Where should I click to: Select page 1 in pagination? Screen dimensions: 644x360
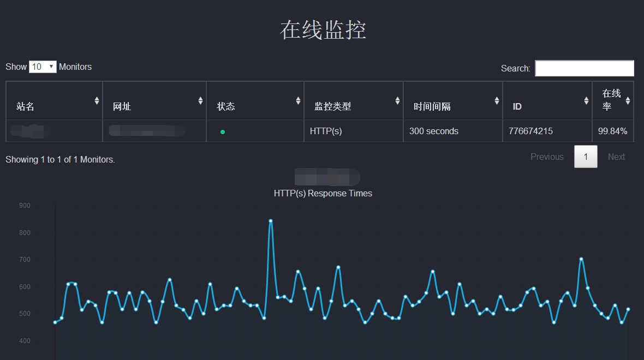586,157
